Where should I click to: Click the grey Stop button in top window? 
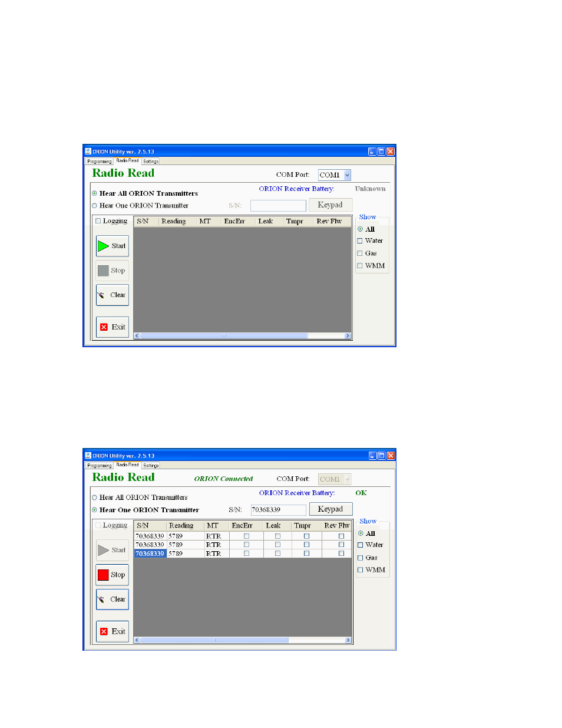coord(113,271)
